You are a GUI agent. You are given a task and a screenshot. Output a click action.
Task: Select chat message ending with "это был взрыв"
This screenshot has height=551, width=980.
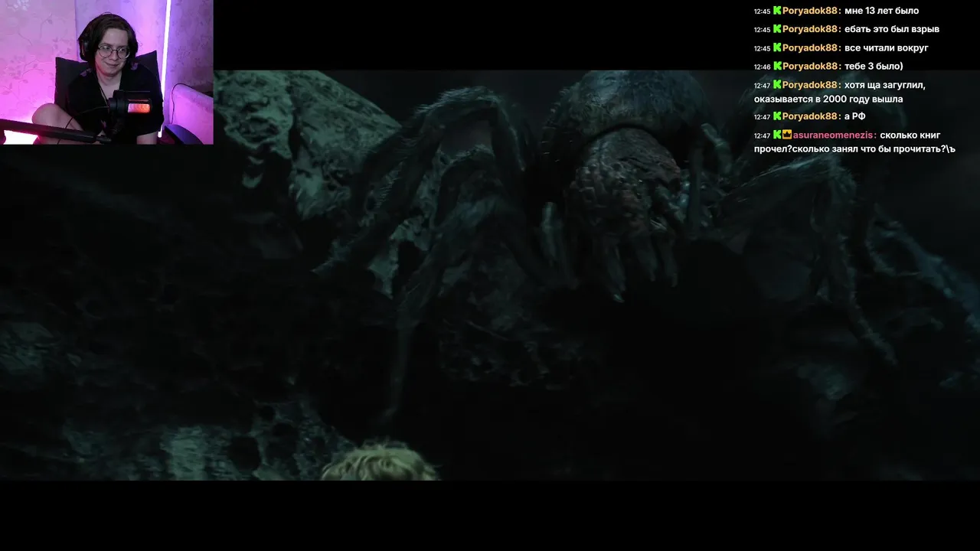coord(892,29)
